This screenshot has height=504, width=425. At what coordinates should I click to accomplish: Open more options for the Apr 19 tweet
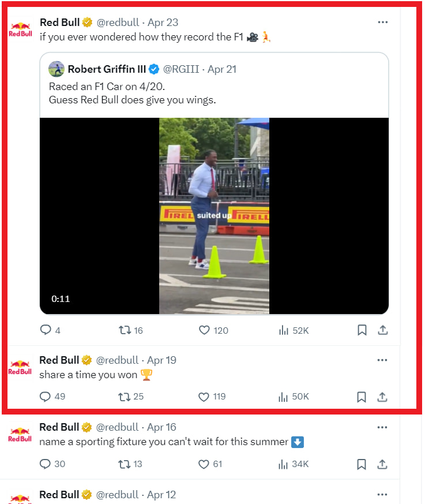pyautogui.click(x=382, y=360)
